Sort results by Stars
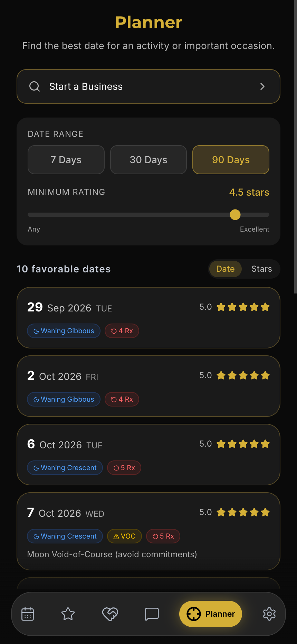Image resolution: width=297 pixels, height=644 pixels. click(x=261, y=269)
